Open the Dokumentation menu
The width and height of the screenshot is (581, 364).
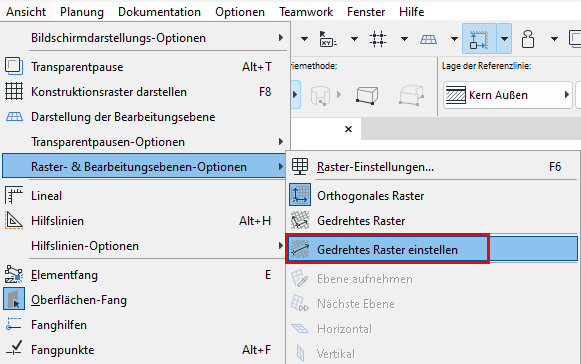pos(159,12)
